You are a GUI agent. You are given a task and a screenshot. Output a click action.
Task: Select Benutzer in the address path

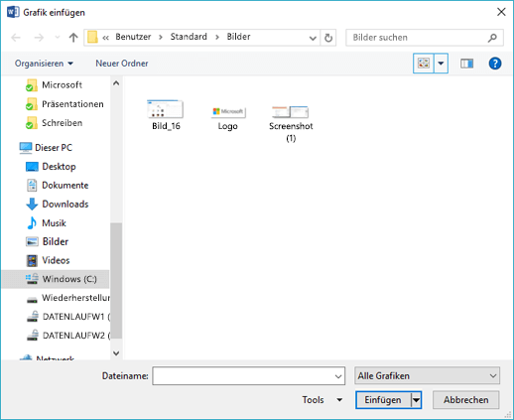point(133,37)
